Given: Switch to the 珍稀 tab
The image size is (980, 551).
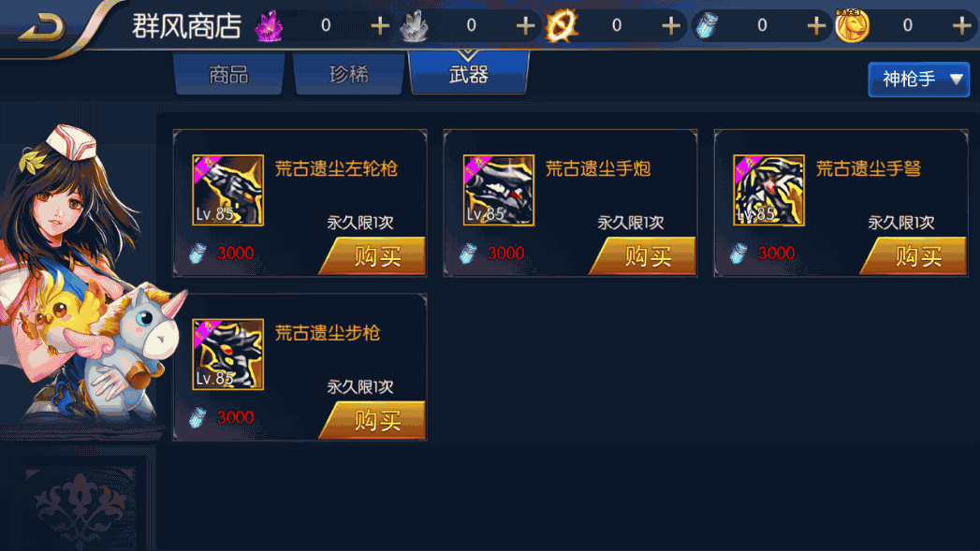Looking at the screenshot, I should pos(349,74).
